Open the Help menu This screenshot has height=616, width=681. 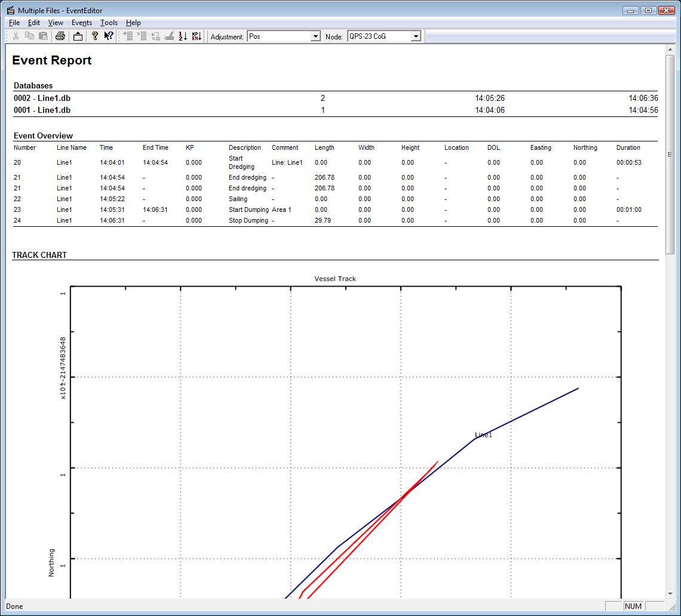point(133,23)
